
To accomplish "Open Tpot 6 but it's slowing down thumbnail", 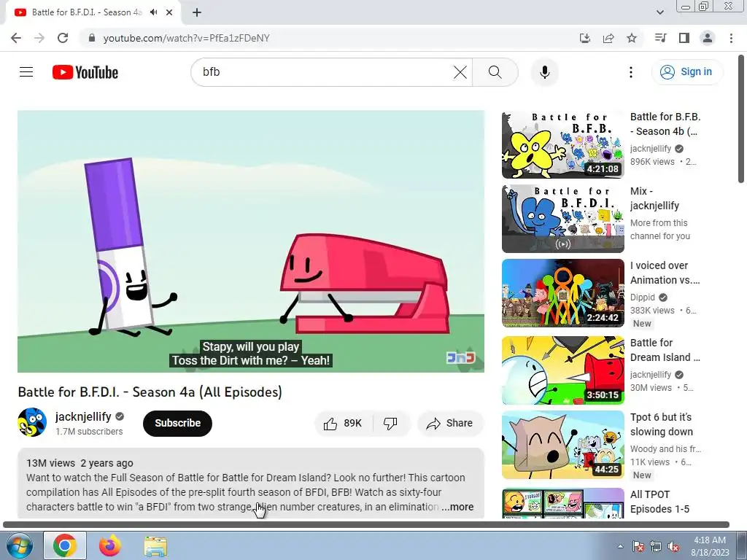I will point(562,445).
